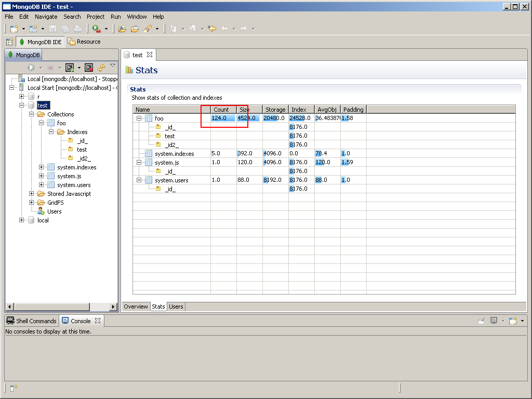Click the Open Console icon
The image size is (532, 399).
[513, 320]
